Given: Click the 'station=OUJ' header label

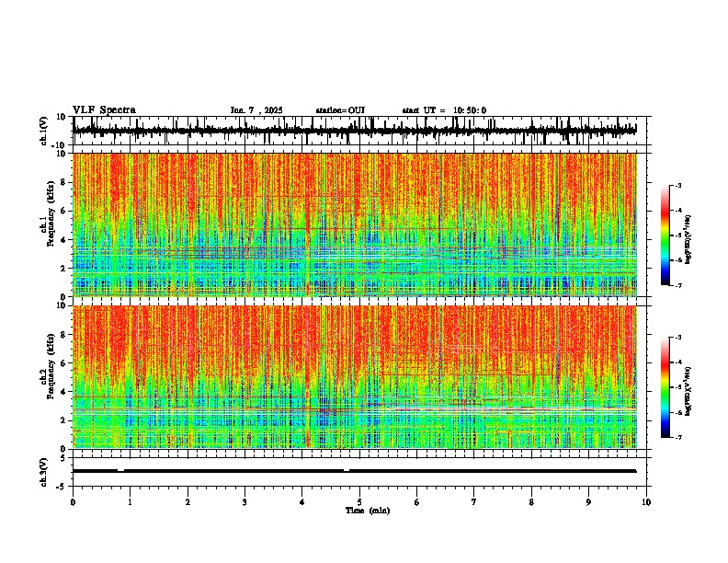Looking at the screenshot, I should (x=340, y=110).
